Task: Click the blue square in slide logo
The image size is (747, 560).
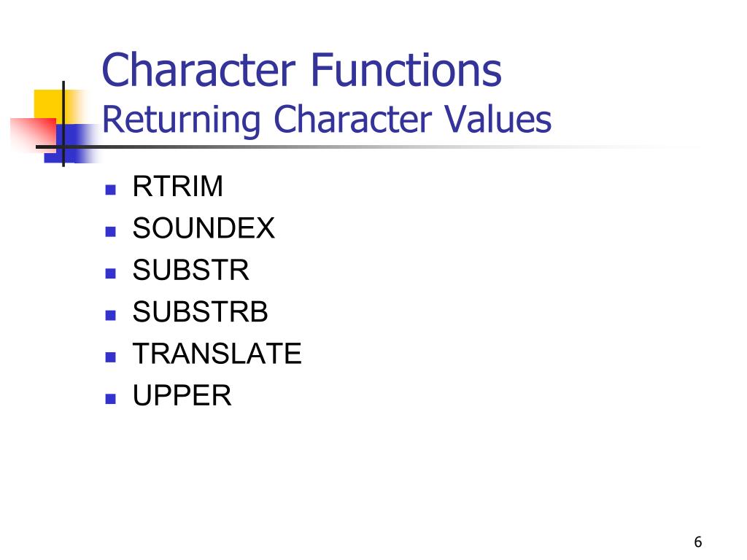Action: click(x=71, y=144)
